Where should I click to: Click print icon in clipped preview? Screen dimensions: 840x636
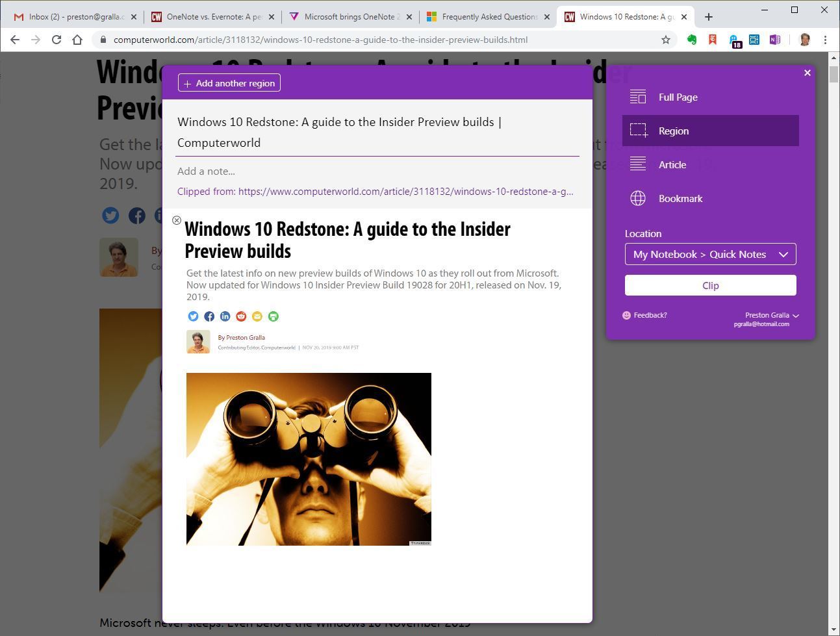pyautogui.click(x=274, y=316)
